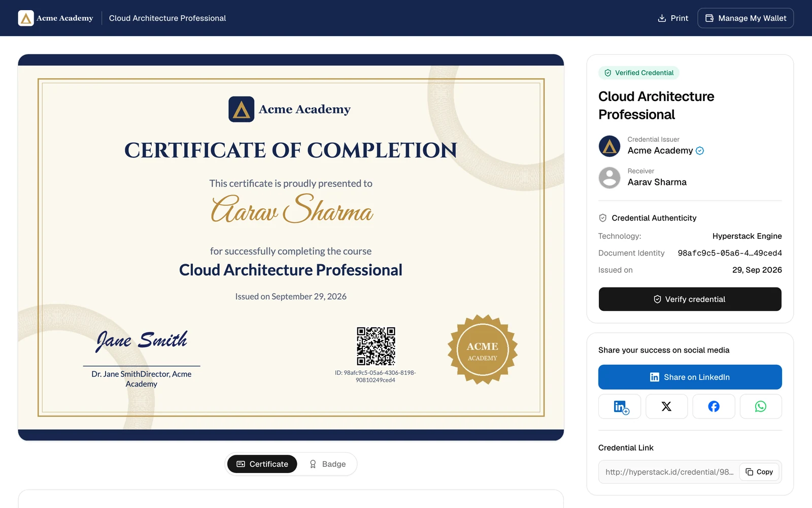Open the Acme Academy issuer name
This screenshot has height=508, width=812.
(660, 150)
